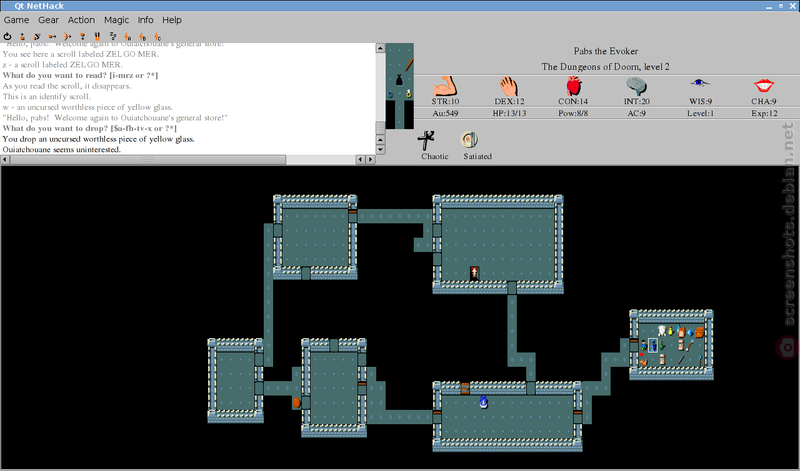Click the 'Level:1' status value
The image size is (800, 471).
click(x=701, y=113)
